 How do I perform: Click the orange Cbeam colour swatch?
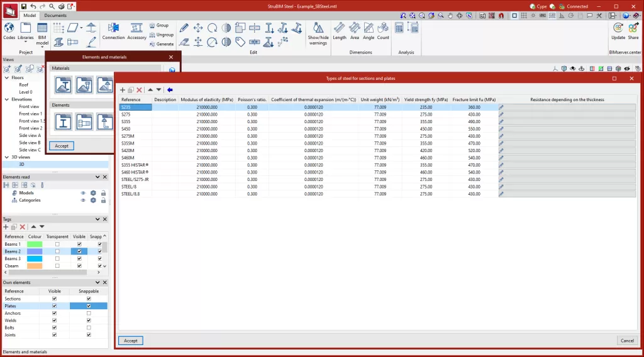click(x=34, y=266)
